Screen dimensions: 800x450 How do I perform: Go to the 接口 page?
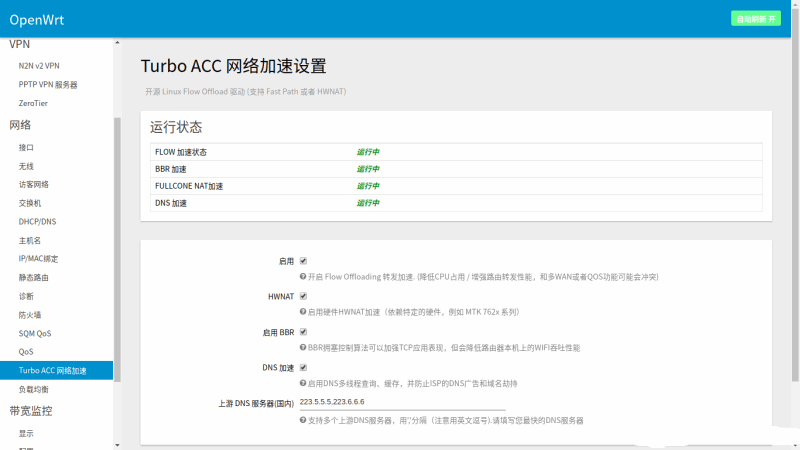click(x=26, y=147)
